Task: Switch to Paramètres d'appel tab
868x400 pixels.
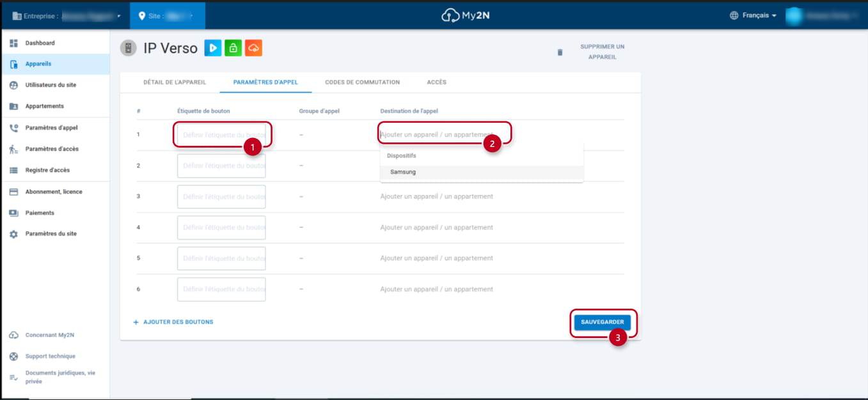Action: pos(265,82)
